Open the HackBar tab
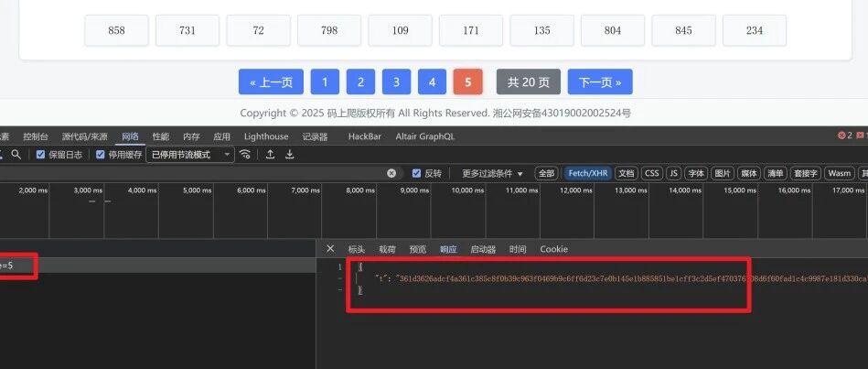 pos(364,136)
